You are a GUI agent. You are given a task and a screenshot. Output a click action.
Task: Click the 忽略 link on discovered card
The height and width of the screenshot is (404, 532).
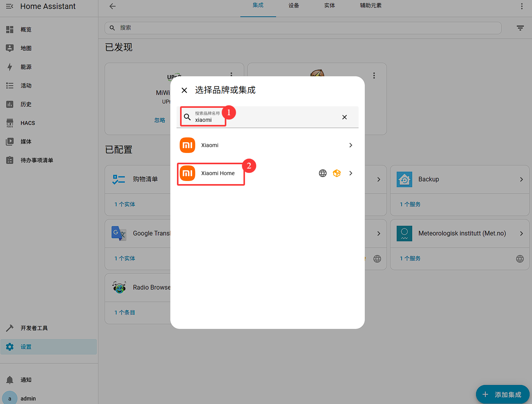(159, 120)
